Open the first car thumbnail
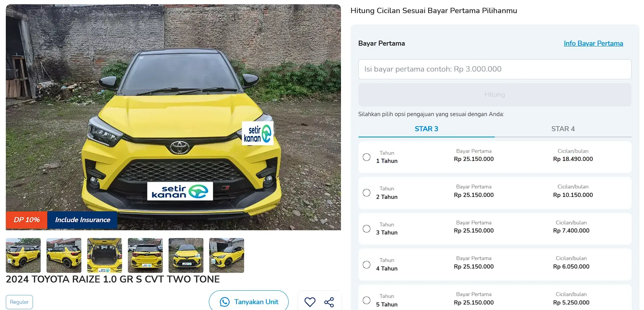Image resolution: width=644 pixels, height=310 pixels. 23,255
